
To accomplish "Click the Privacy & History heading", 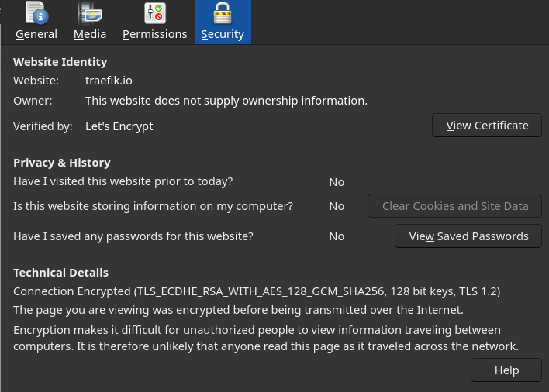I will click(61, 163).
